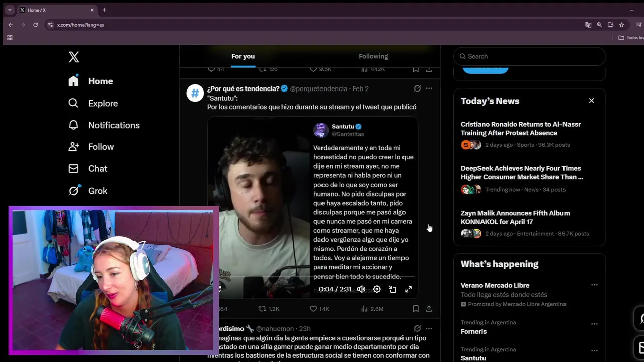The image size is (644, 362).
Task: Open Zayn Malik KONNAKOL album news
Action: (529, 223)
